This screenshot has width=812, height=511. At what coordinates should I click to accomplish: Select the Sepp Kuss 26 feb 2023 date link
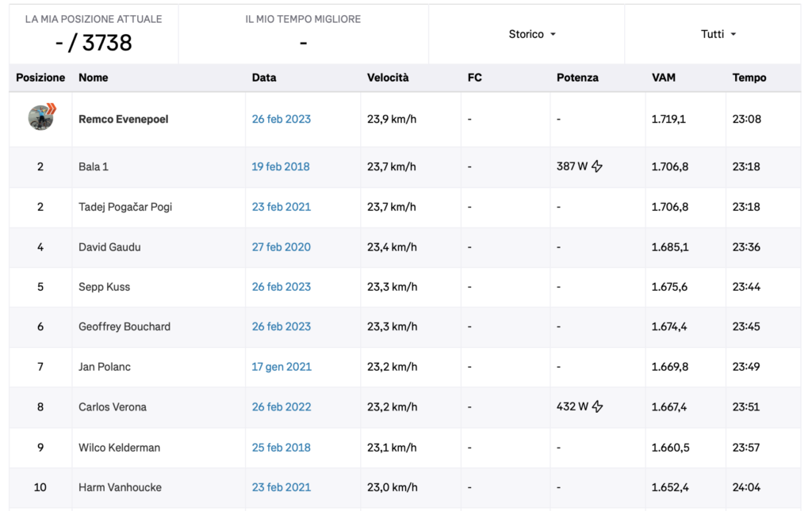[282, 287]
